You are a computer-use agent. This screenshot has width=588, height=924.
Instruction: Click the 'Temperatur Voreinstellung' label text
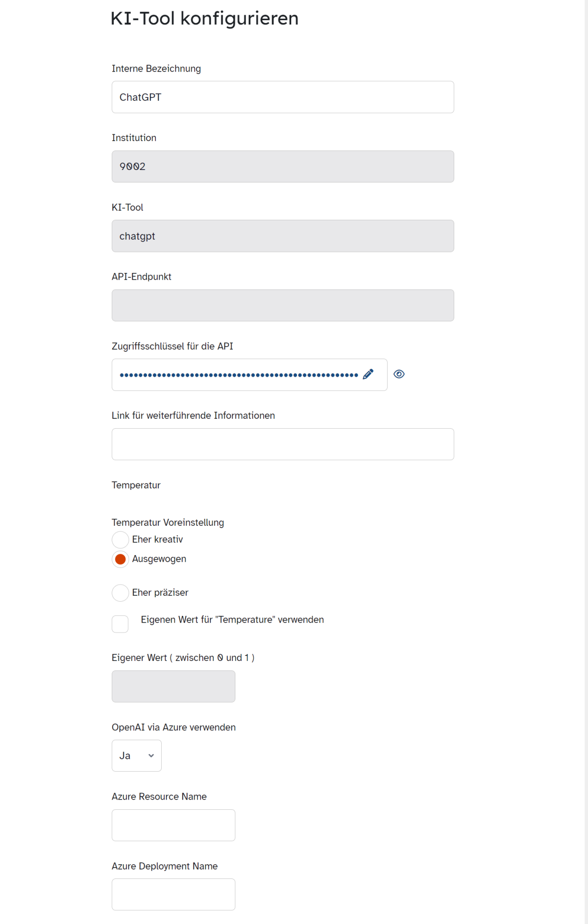pos(168,522)
